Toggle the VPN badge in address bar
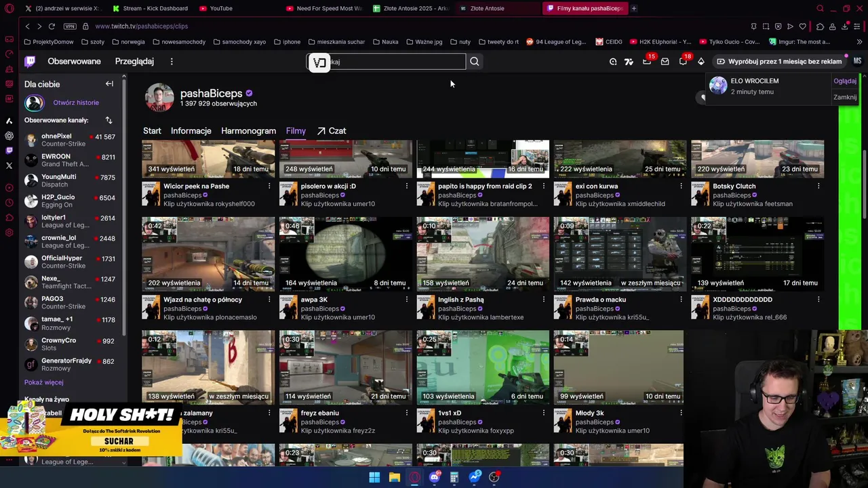The width and height of the screenshot is (868, 488). [70, 26]
